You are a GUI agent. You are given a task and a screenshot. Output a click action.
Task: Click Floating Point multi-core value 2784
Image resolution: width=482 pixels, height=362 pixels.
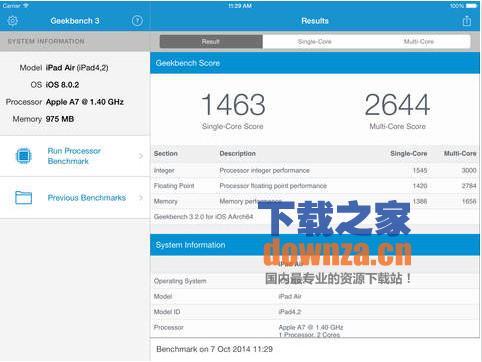[469, 186]
